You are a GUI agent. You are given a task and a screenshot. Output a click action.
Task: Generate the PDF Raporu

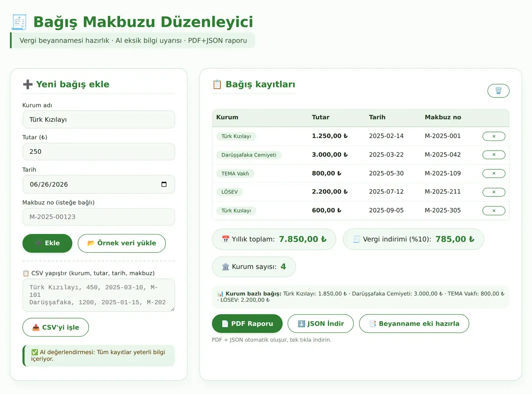[247, 324]
